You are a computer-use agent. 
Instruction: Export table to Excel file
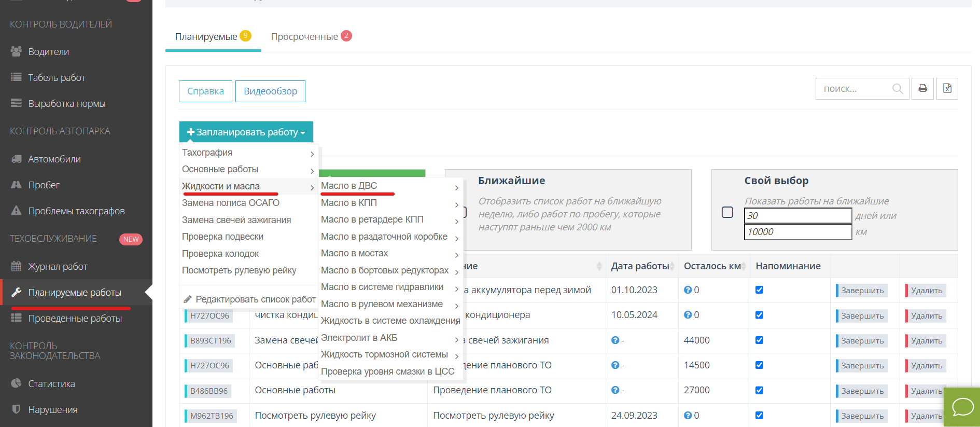947,89
